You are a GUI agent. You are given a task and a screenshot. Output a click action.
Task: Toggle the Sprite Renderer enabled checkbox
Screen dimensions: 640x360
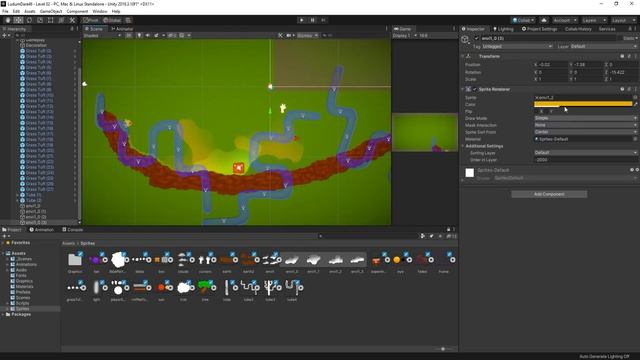[x=475, y=89]
